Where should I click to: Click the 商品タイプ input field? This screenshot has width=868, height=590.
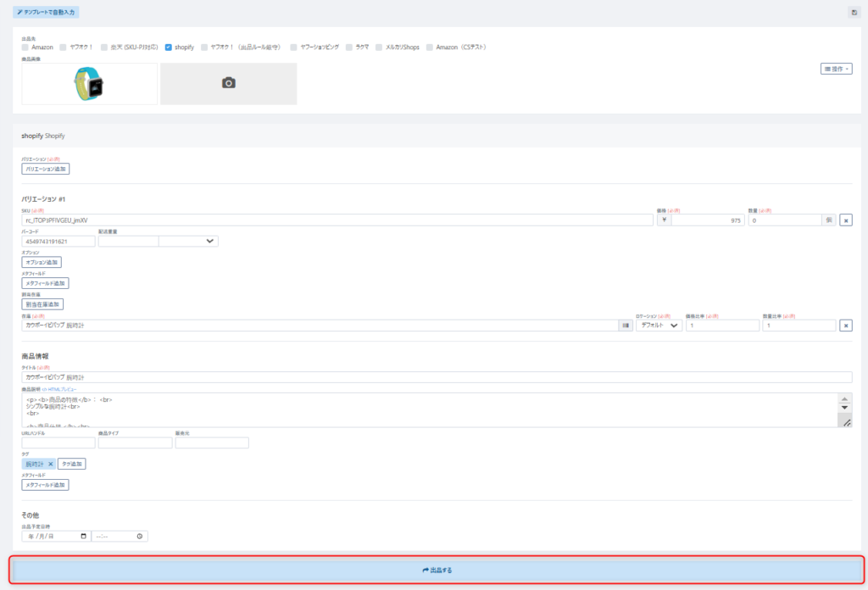point(135,442)
